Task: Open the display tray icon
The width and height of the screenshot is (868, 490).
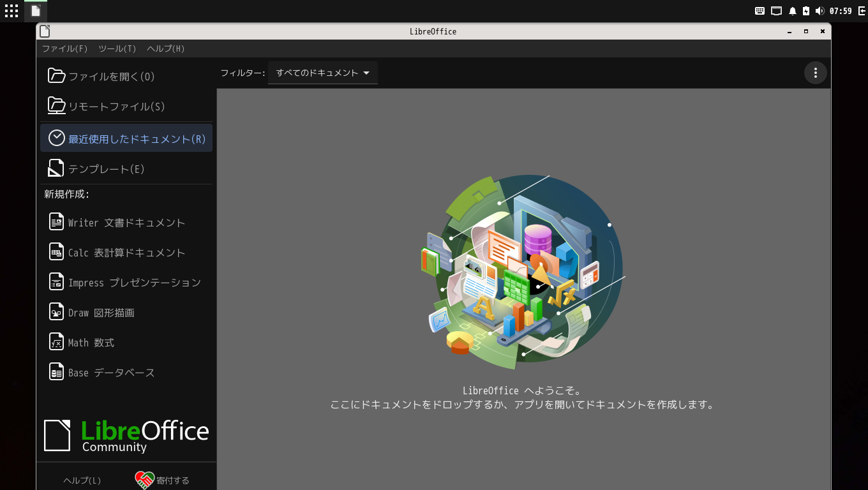Action: click(776, 11)
